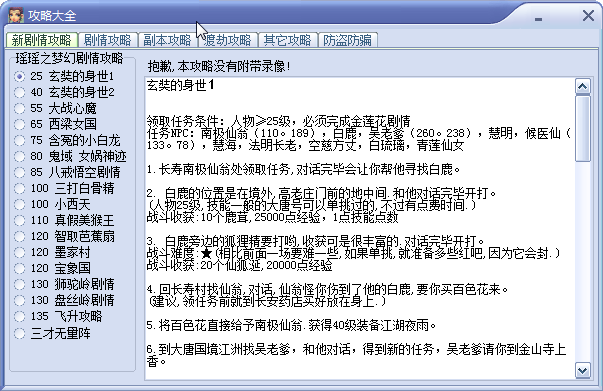Open the 其它攻略 tab

287,40
